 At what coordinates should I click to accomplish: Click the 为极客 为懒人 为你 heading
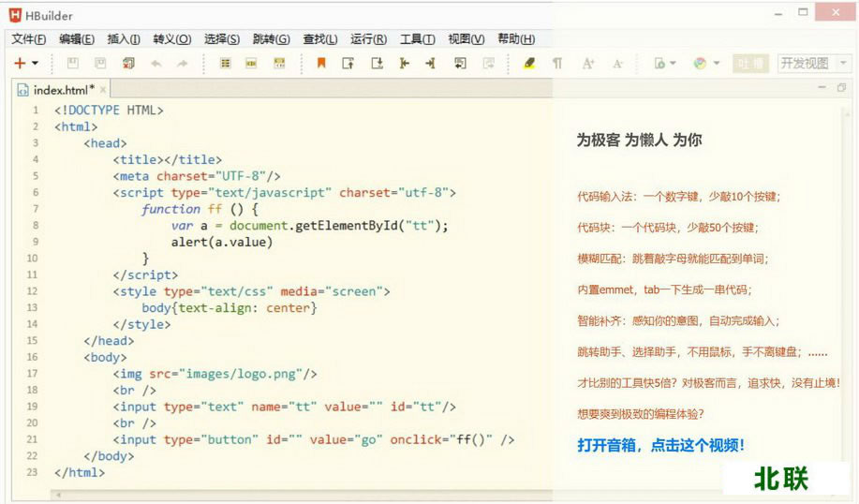pos(639,140)
